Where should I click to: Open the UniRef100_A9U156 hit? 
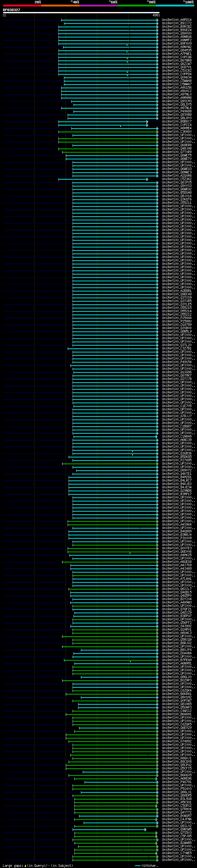coord(176,88)
